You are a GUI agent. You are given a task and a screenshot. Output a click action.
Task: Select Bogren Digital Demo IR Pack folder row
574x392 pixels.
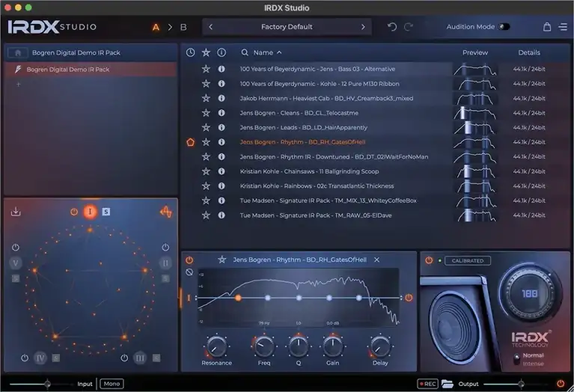click(x=91, y=69)
